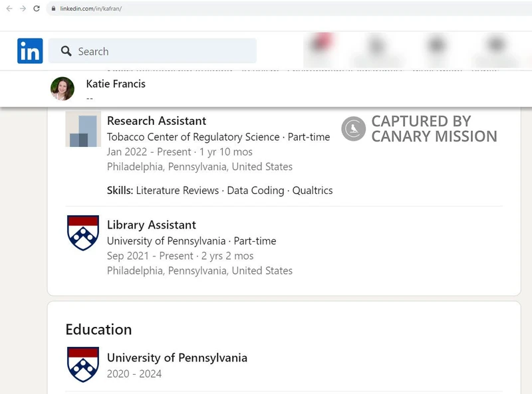Click the Library Assistant job title
The height and width of the screenshot is (394, 532).
pos(152,225)
